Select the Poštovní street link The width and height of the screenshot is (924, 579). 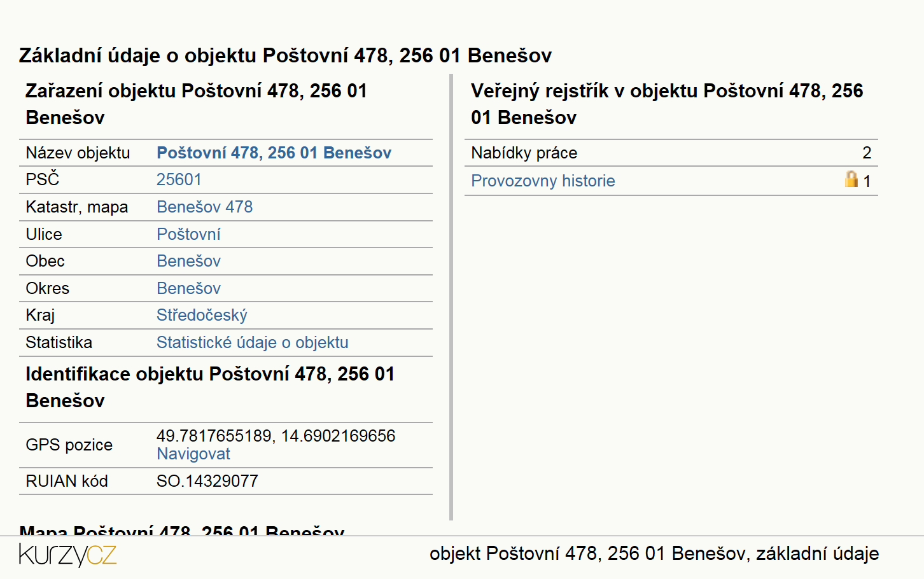(188, 234)
